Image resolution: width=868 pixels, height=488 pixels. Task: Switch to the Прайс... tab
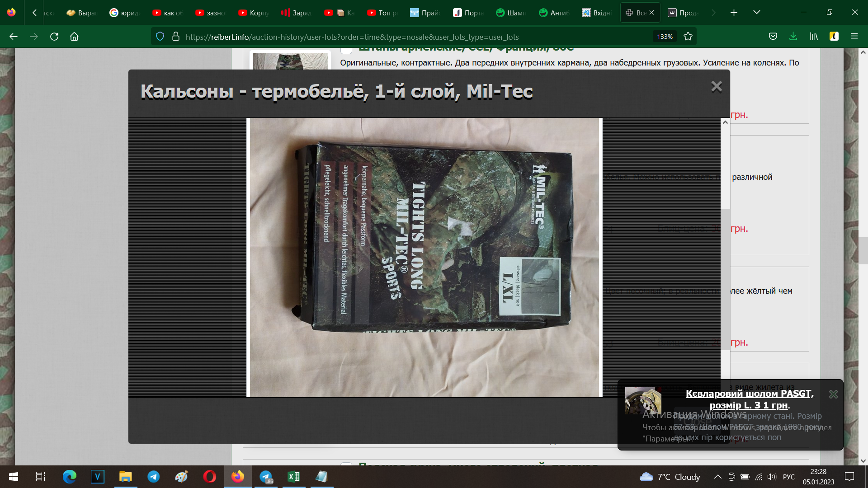click(425, 13)
